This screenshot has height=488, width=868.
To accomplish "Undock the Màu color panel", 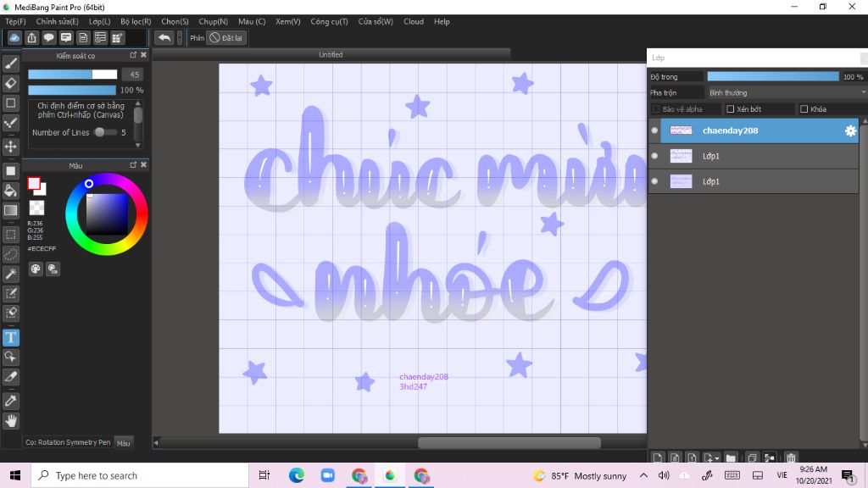I will 133,165.
